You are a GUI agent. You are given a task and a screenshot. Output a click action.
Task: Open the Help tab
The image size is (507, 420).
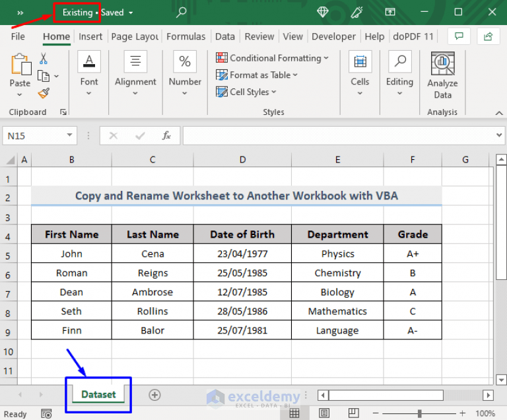point(374,36)
